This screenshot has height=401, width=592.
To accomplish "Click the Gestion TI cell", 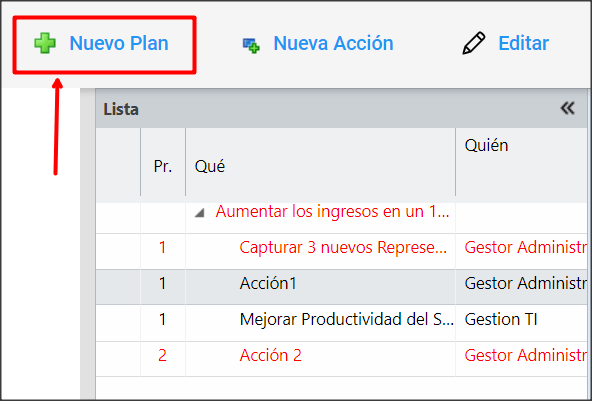I will pyautogui.click(x=501, y=319).
